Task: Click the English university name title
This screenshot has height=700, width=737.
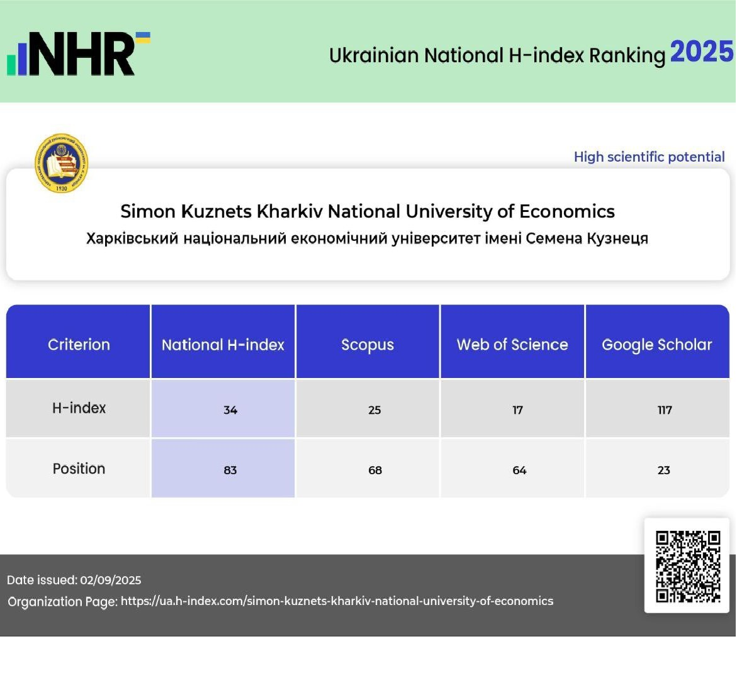Action: (368, 211)
